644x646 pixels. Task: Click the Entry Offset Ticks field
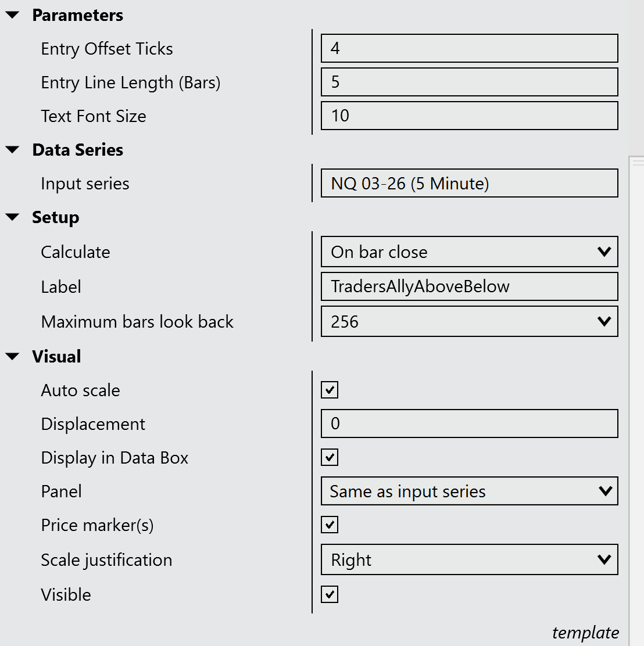pos(469,48)
